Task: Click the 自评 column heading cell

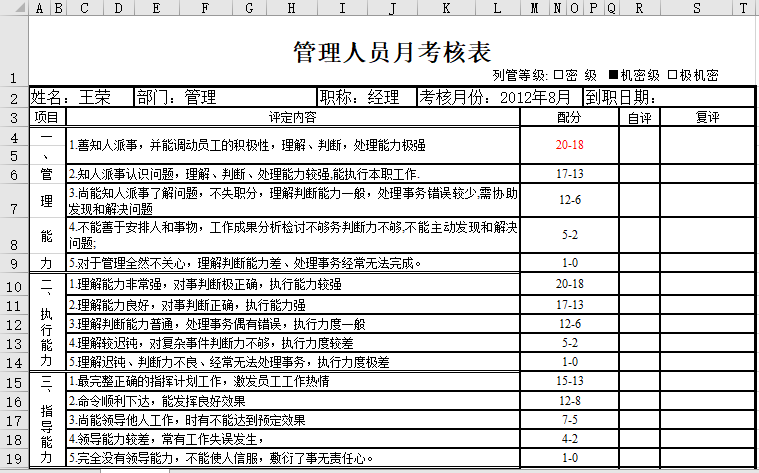Action: 638,117
